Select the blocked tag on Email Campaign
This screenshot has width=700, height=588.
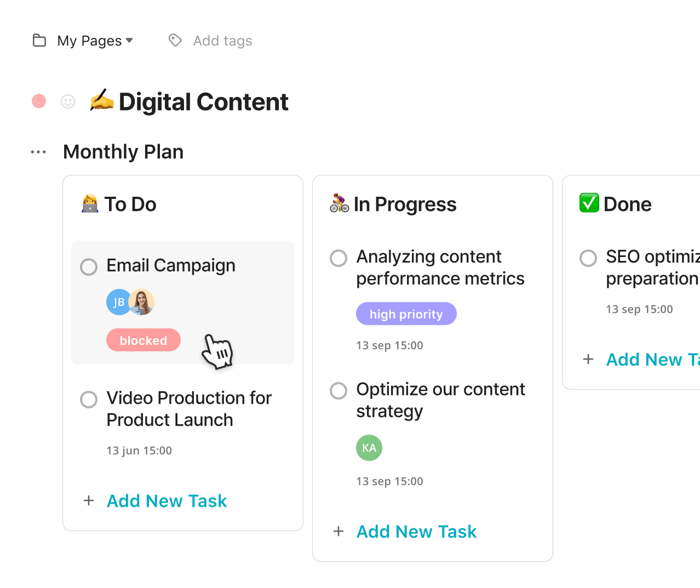pos(144,340)
